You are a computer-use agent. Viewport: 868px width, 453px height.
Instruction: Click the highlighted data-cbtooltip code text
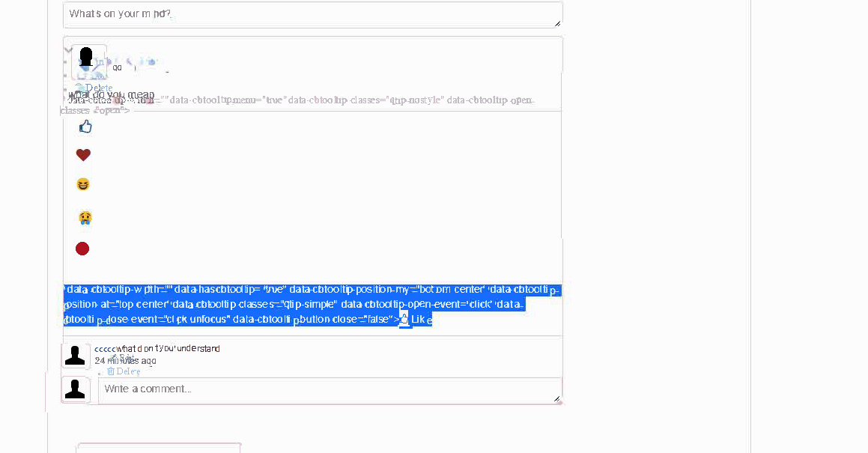pyautogui.click(x=313, y=304)
